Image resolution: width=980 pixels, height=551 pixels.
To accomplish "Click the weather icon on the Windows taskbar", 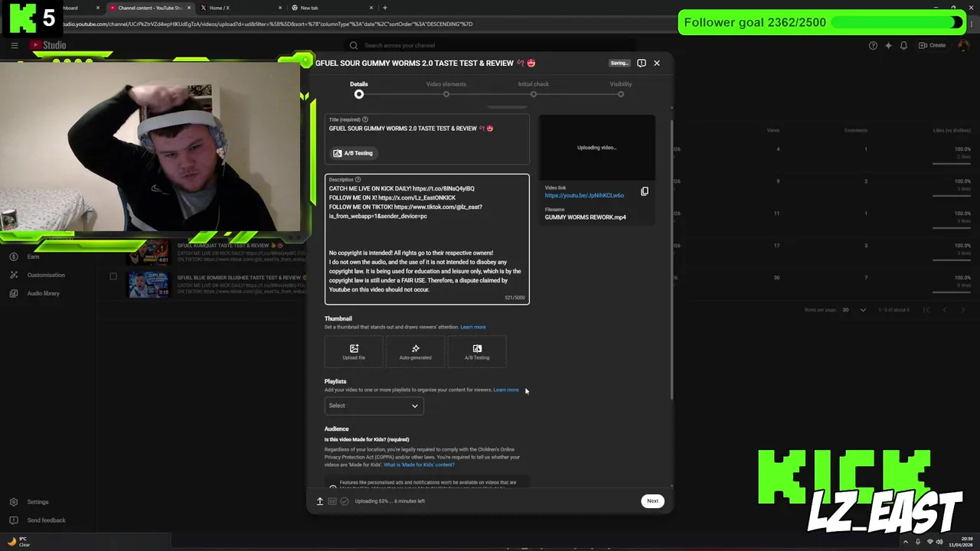I will pyautogui.click(x=11, y=541).
